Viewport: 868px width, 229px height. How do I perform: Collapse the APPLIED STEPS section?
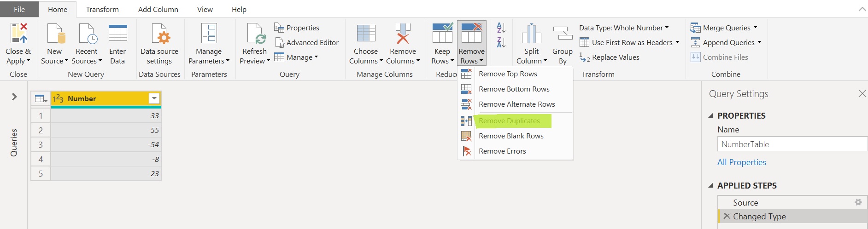point(710,186)
